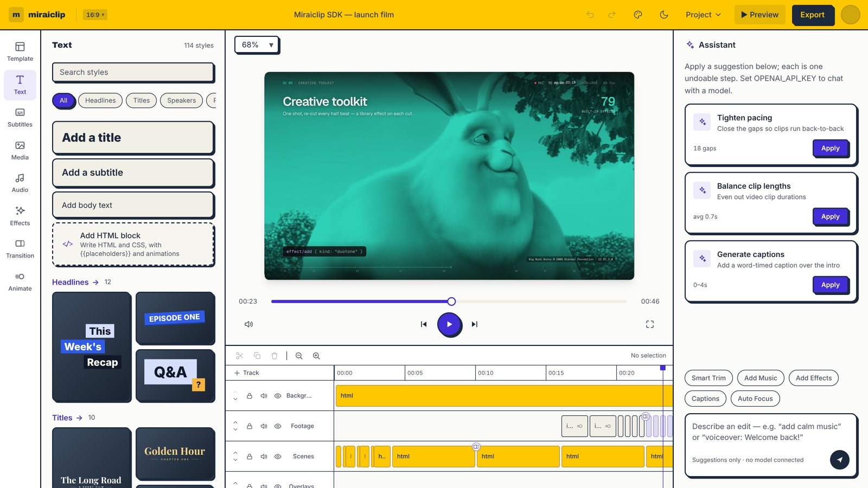Open the Media panel
Viewport: 868px width, 488px height.
20,150
